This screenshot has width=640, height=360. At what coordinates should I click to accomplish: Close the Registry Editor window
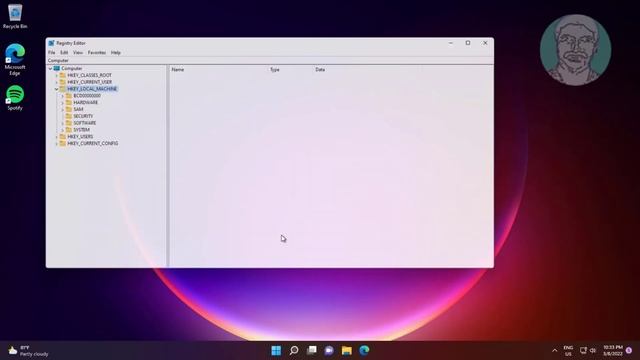(x=485, y=43)
